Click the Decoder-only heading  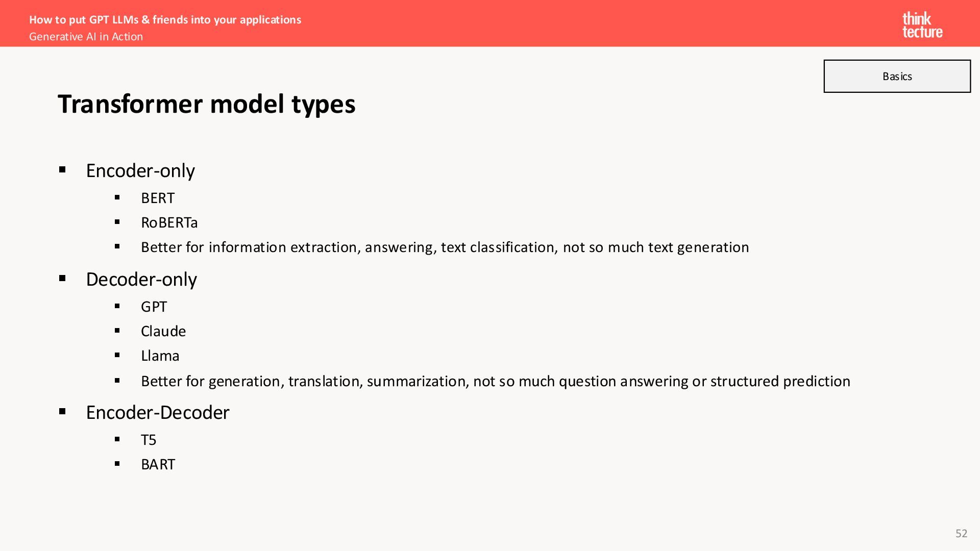tap(141, 279)
